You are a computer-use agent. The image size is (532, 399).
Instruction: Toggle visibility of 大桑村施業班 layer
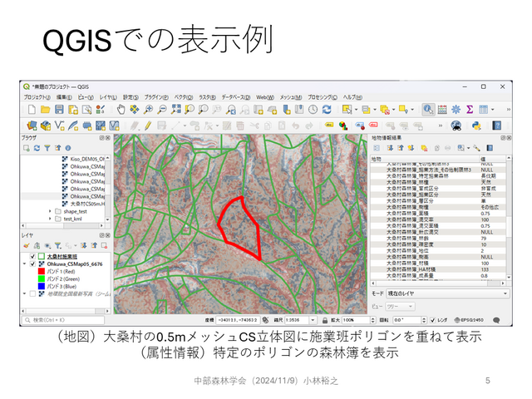click(x=32, y=257)
